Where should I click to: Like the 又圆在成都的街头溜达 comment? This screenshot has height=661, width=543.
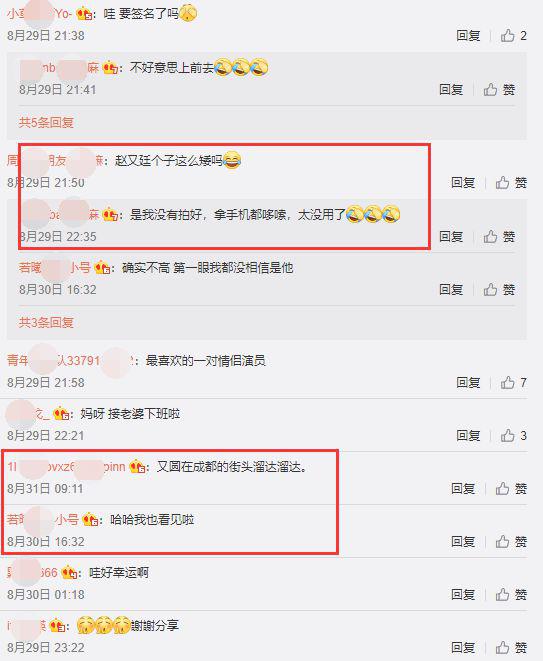(x=511, y=489)
